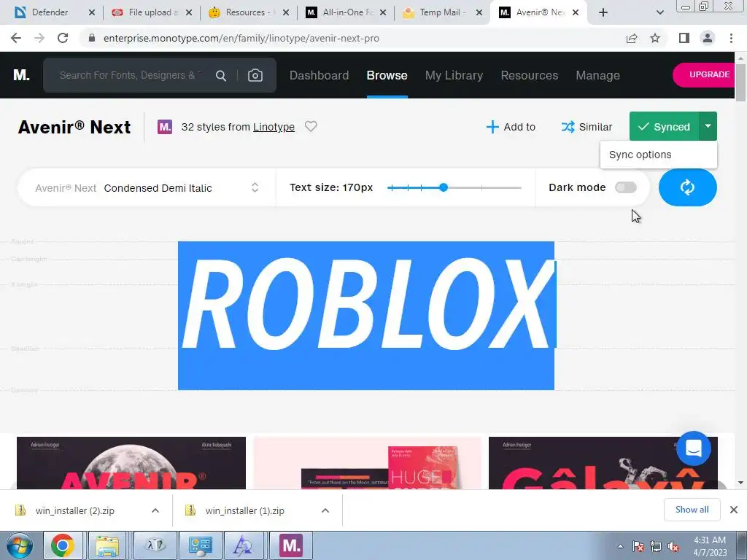Open the Browse nav item
Image resolution: width=747 pixels, height=560 pixels.
point(387,75)
